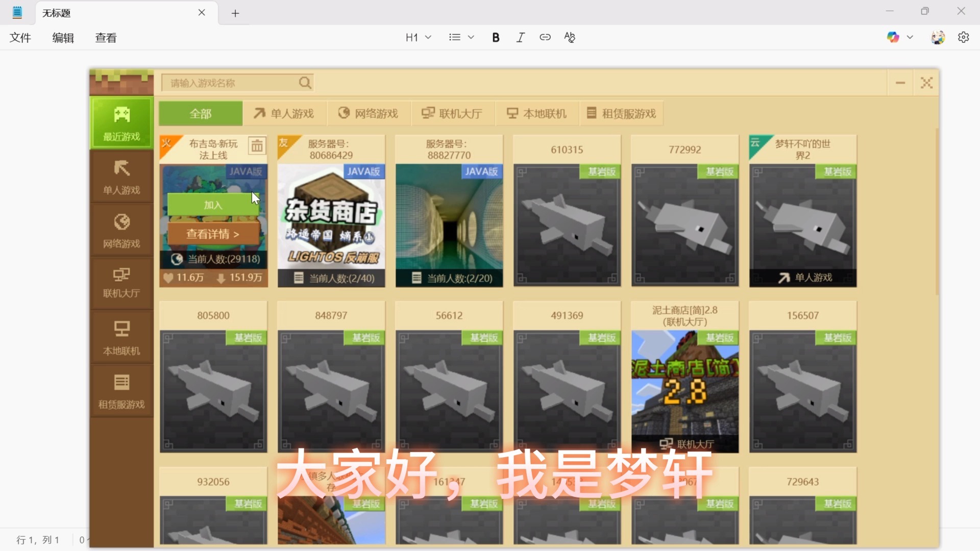Screen dimensions: 980x551
Task: Select the 本地联机 filter tab
Action: click(537, 113)
